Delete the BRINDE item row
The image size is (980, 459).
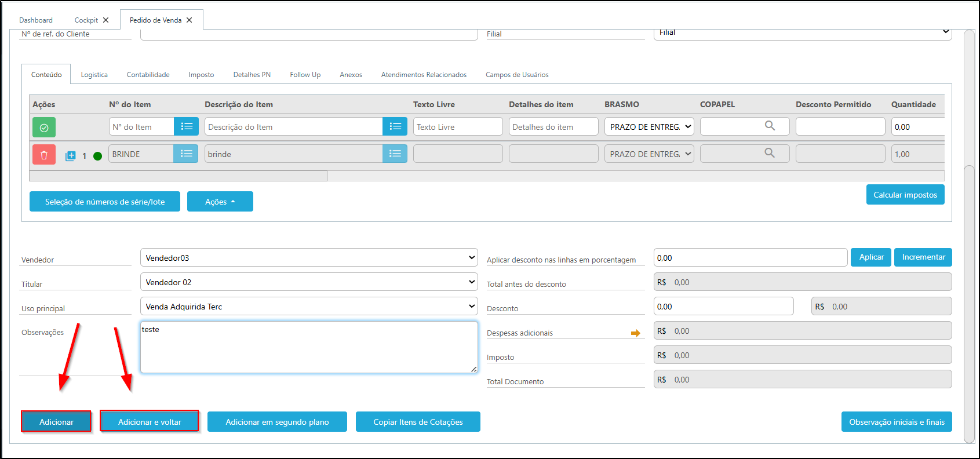coord(44,155)
